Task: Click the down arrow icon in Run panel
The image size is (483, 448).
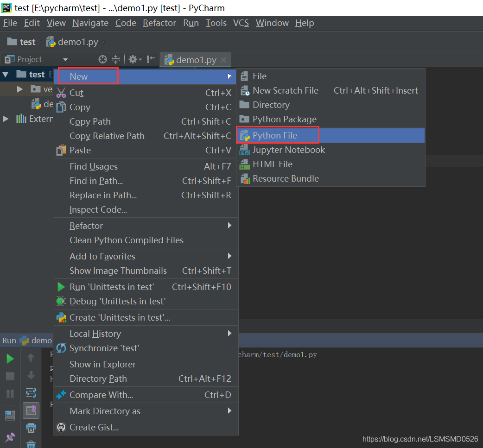Action: click(x=31, y=375)
